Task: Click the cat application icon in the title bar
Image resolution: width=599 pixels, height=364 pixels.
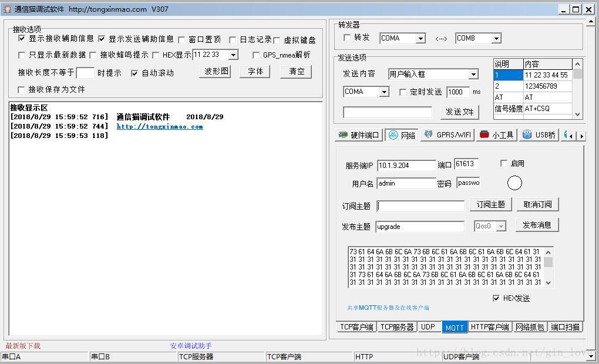Action: click(7, 9)
